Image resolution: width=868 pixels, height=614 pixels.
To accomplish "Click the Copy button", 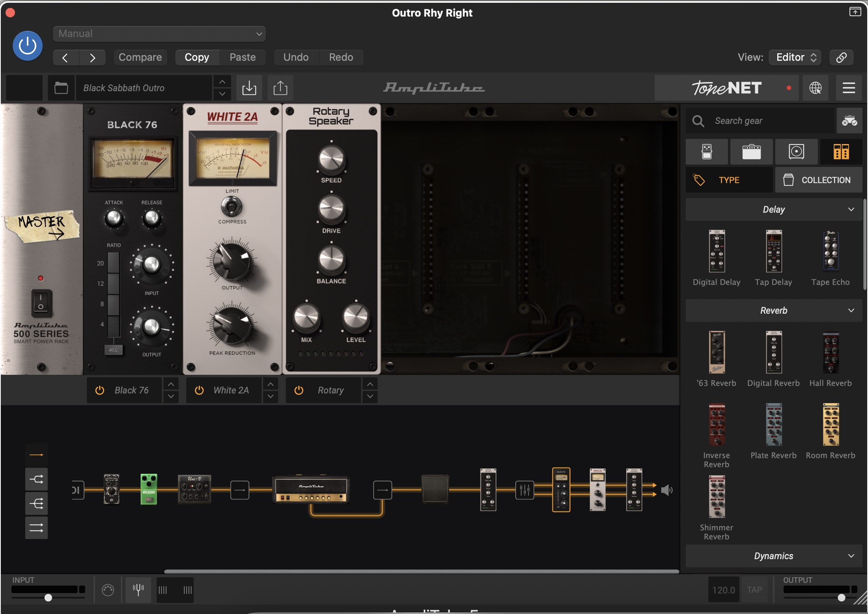I will (x=197, y=58).
